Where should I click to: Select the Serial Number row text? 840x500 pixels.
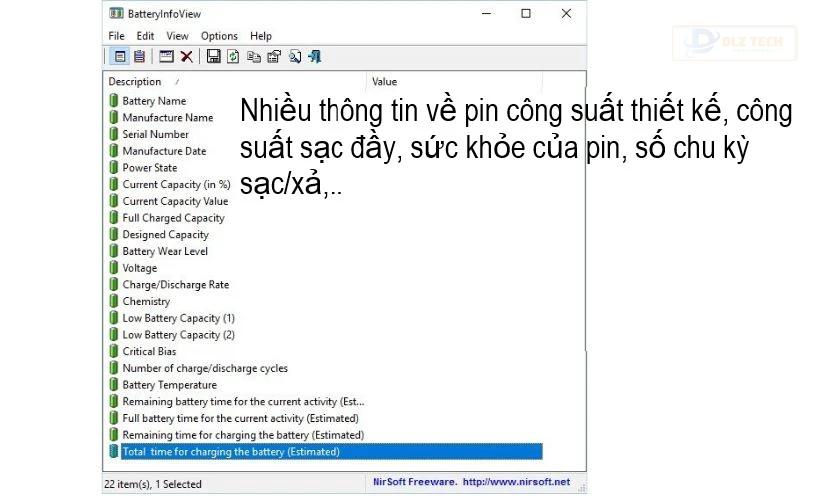click(x=155, y=134)
